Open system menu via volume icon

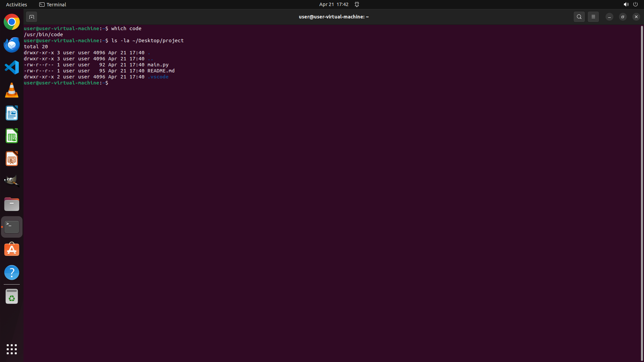(x=626, y=4)
